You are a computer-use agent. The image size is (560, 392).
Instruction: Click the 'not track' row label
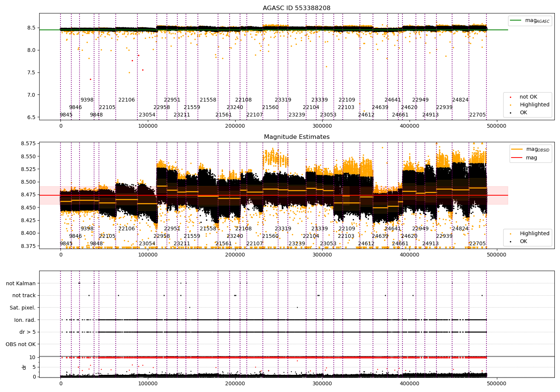tap(24, 295)
